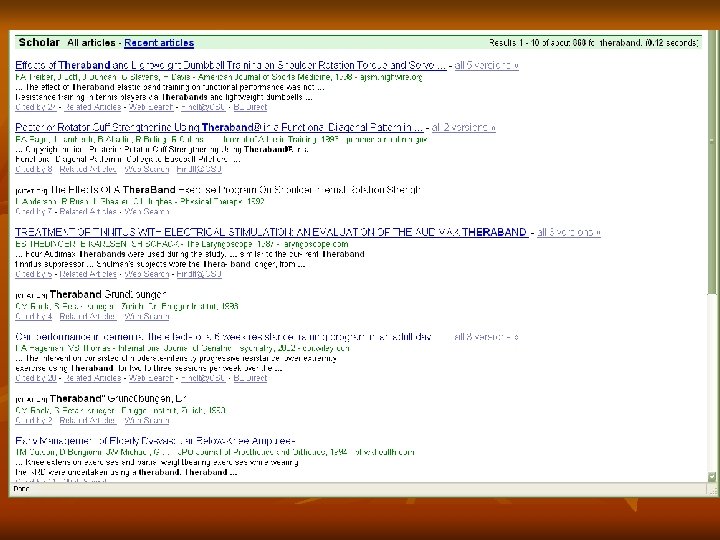Screen dimensions: 720x540
Task: Open Related Articles under the resistance training result
Action: (92, 378)
